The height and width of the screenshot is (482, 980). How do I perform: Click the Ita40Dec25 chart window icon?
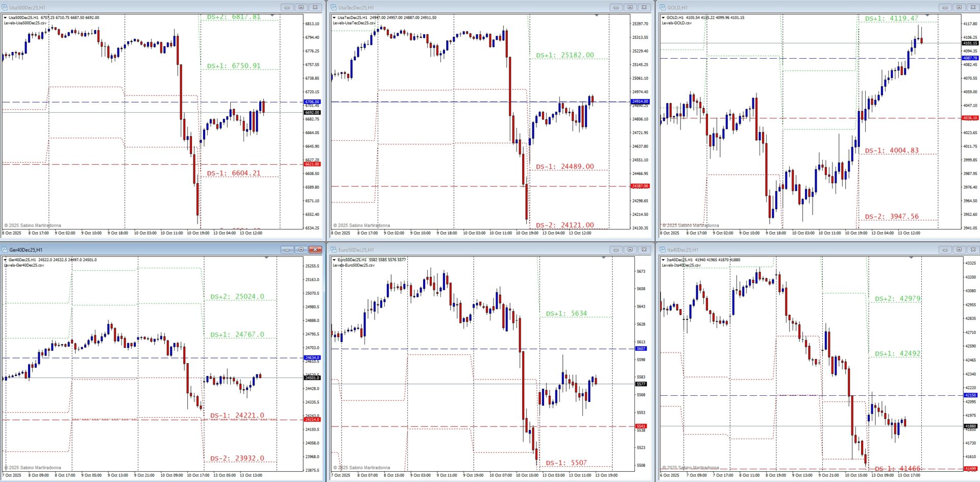(x=663, y=250)
